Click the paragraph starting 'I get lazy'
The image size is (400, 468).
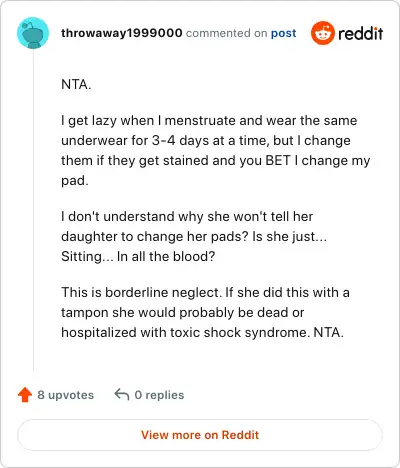(x=216, y=150)
